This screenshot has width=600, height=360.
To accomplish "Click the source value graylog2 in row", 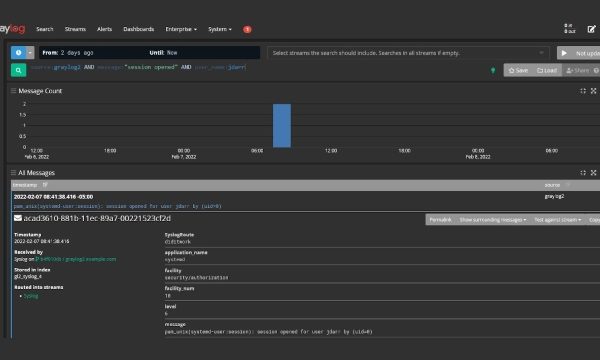I will tap(554, 196).
